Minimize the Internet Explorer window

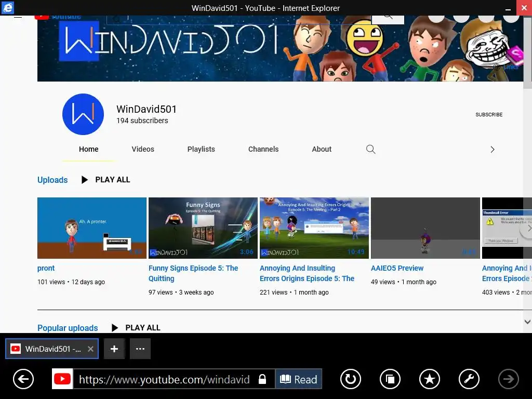508,8
